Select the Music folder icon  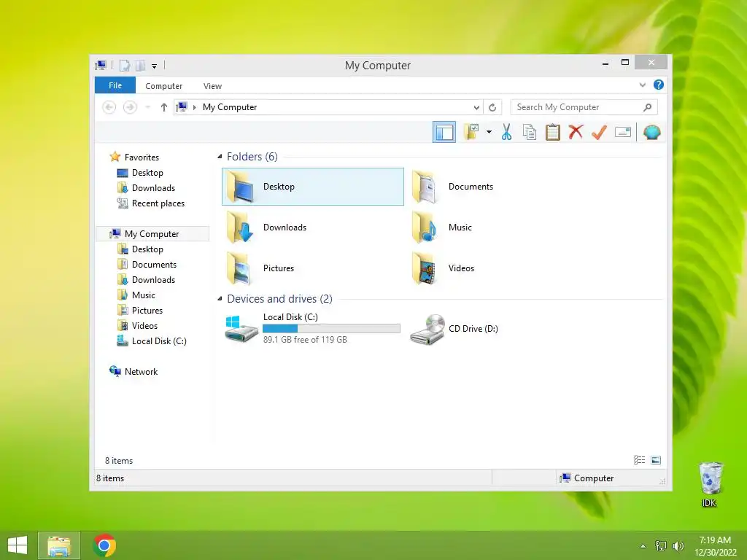click(x=424, y=227)
